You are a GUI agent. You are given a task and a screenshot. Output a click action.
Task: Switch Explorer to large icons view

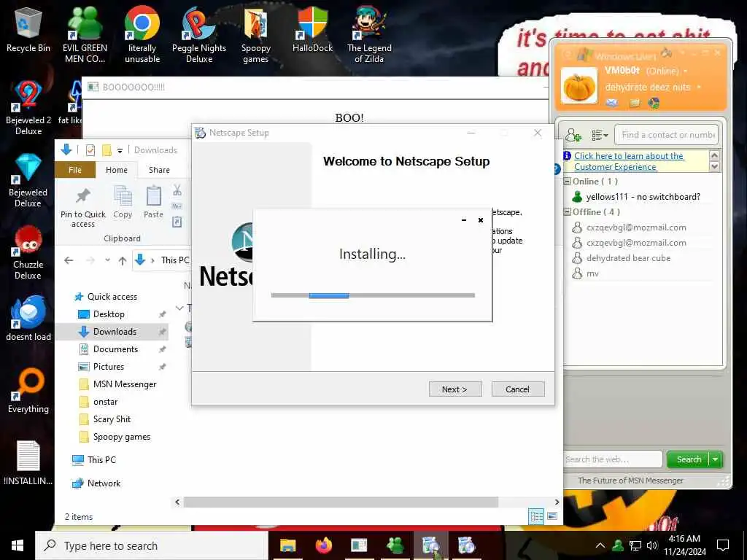tap(552, 516)
